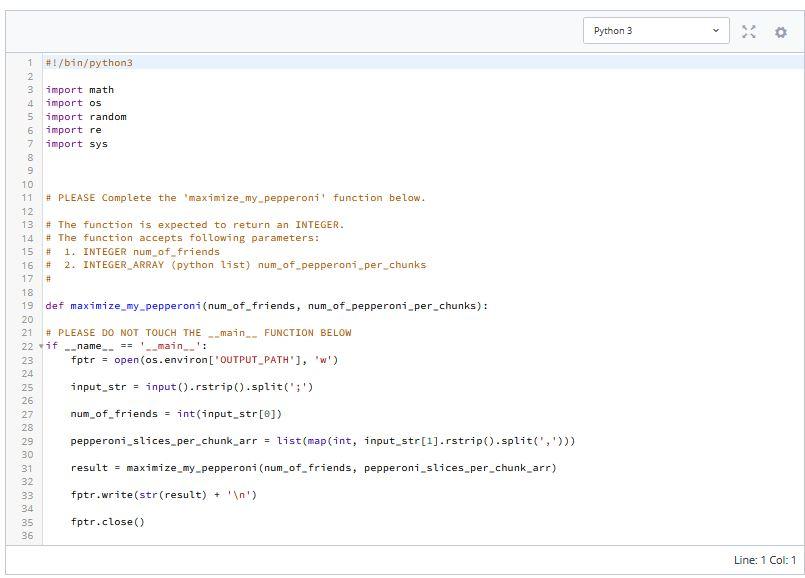Click on 'import math' line
The image size is (805, 578).
pyautogui.click(x=80, y=90)
